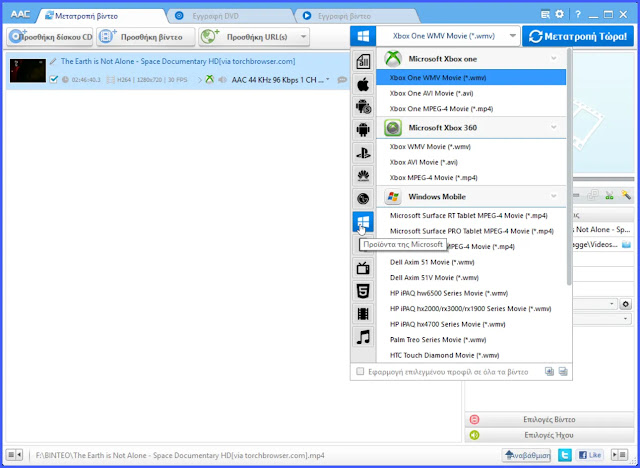This screenshot has width=640, height=468.
Task: Choose the HTML5 video formats category
Action: [x=363, y=291]
